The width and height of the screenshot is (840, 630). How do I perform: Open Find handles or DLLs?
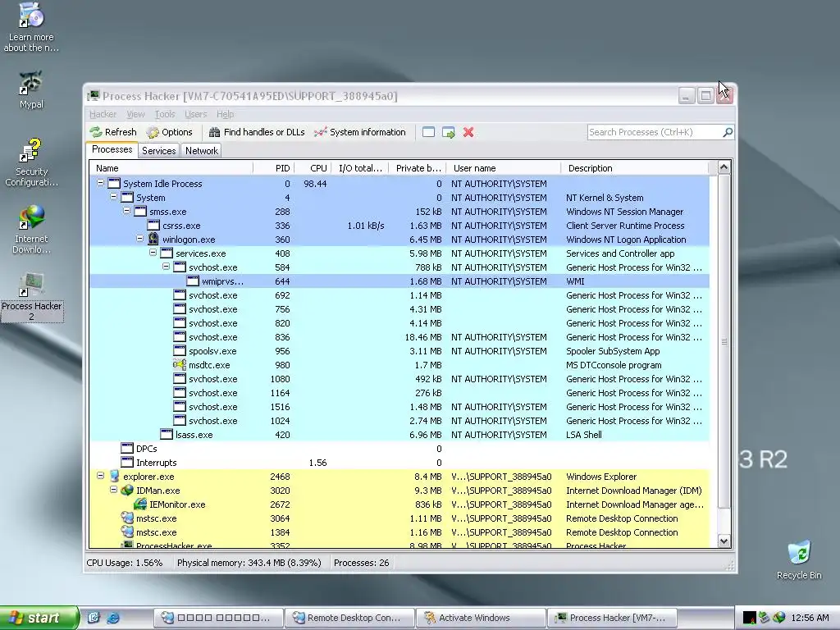coord(257,132)
